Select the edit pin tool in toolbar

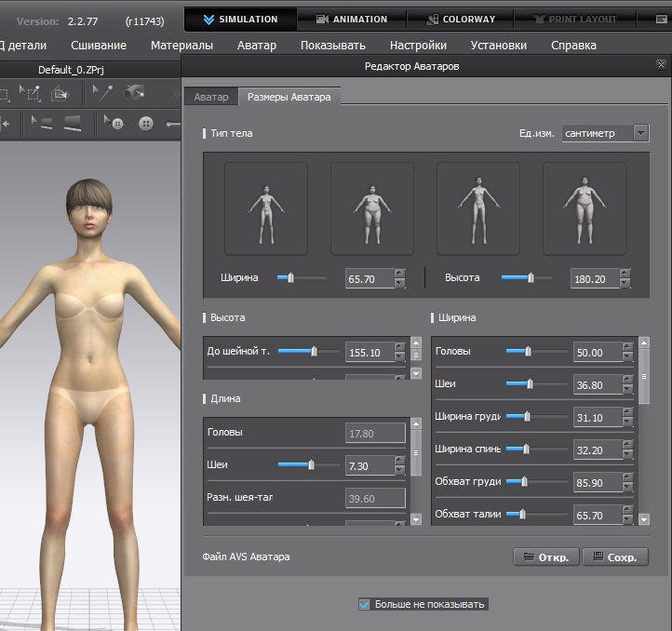pyautogui.click(x=101, y=92)
